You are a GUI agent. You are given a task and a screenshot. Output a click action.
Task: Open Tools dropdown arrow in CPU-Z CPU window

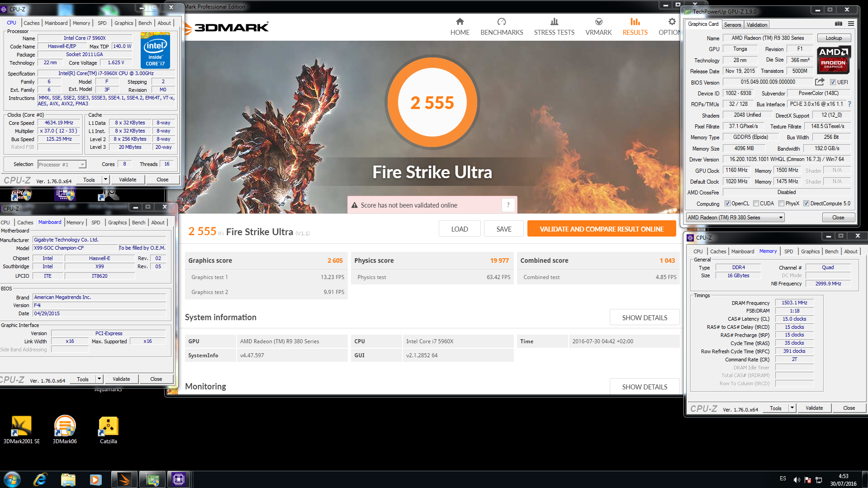point(105,180)
